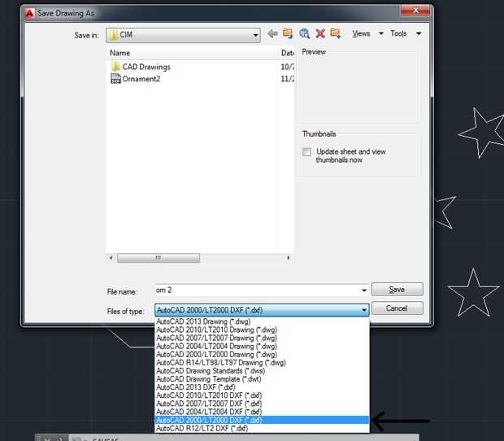This screenshot has width=504, height=441.
Task: Select highlighted AutoCAD 2000/LT2000 DXF (*.dxf) entry
Action: pyautogui.click(x=262, y=420)
